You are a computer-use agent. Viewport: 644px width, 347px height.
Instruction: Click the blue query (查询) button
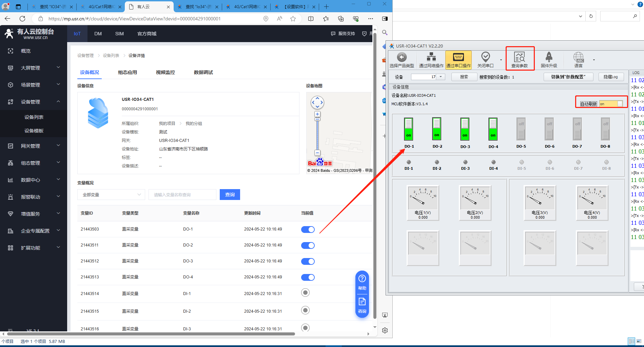tap(230, 195)
